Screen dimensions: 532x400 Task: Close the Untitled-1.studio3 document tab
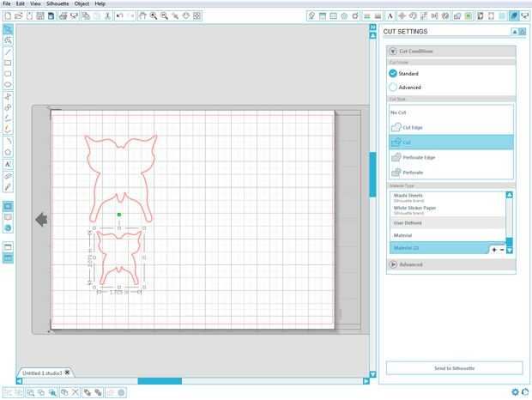click(67, 373)
